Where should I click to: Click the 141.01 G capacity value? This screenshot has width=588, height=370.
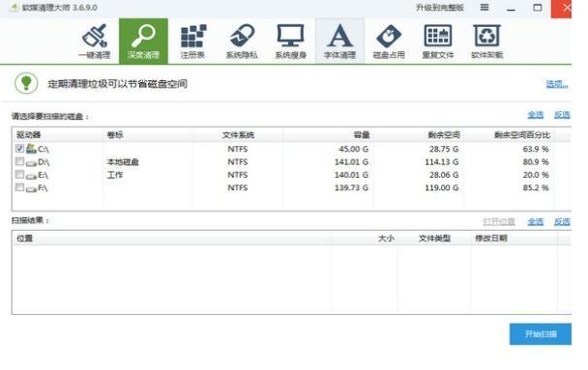[351, 162]
